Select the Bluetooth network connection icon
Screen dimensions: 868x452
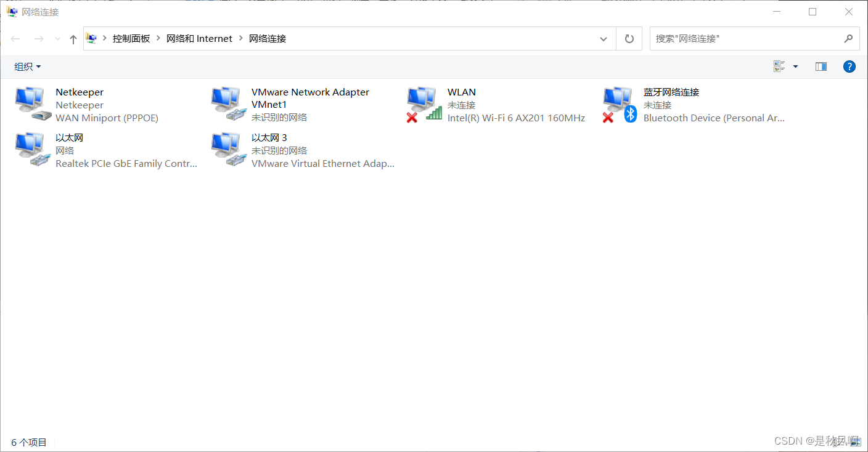coord(620,105)
